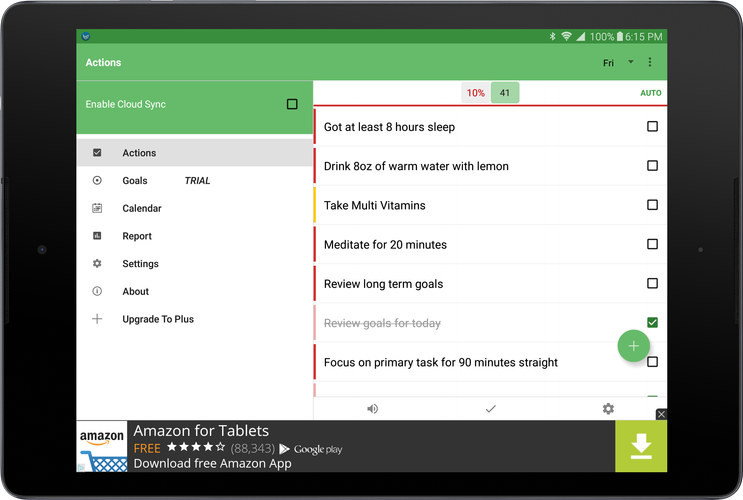Tap the gear icon in bottom bar
This screenshot has height=500, width=743.
[x=608, y=409]
